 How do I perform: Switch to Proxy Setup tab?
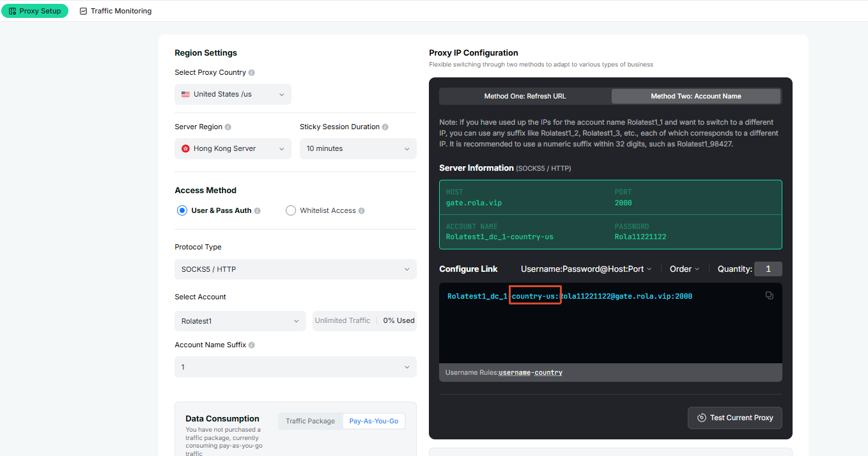click(35, 11)
